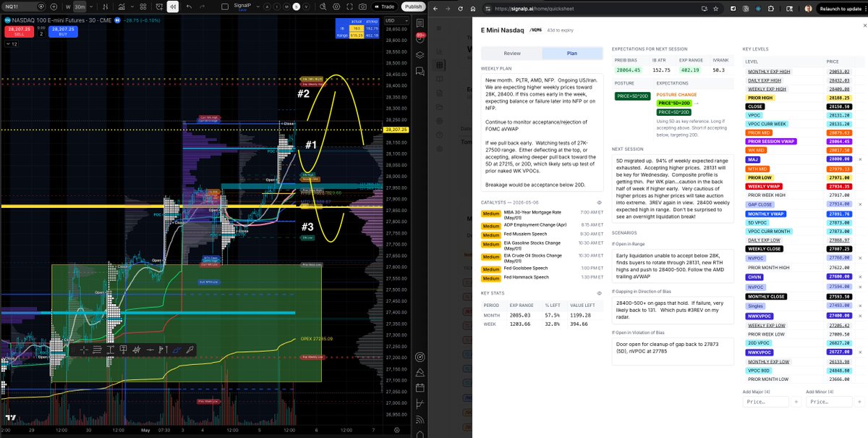This screenshot has width=868, height=438.
Task: Open the browser extensions puzzle icon
Action: [770, 8]
